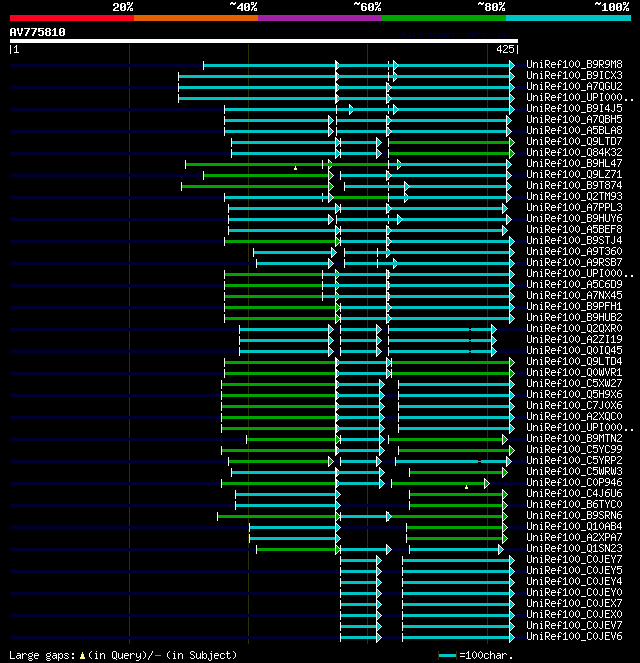This screenshot has width=640, height=663.
Task: Click the green ~80% legend color segment
Action: pos(444,18)
